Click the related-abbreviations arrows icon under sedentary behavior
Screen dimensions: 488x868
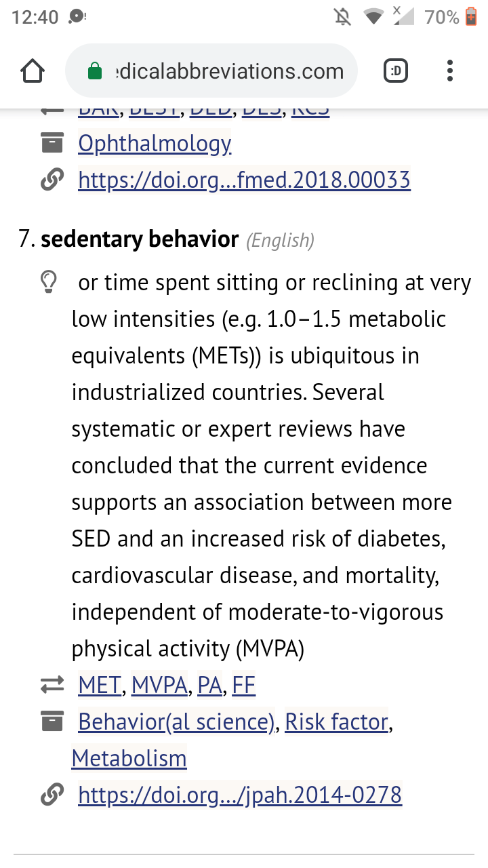(52, 686)
